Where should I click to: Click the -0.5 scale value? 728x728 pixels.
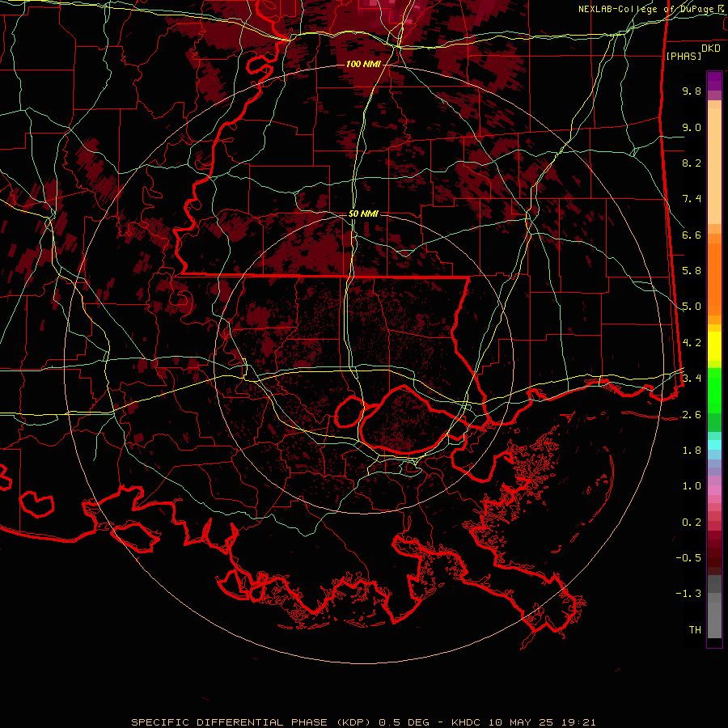[688, 558]
